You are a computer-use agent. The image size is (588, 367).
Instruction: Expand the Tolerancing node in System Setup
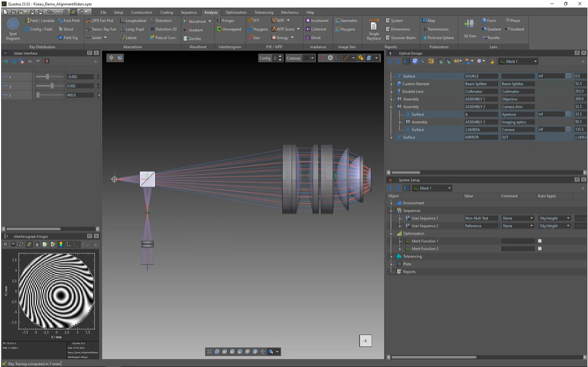click(391, 257)
